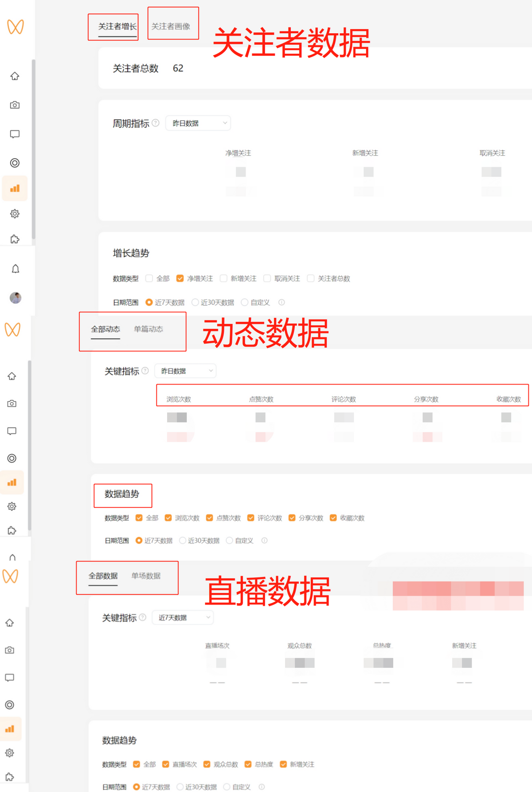
Task: Uncheck 浏览次数 data type checkbox
Action: (168, 518)
